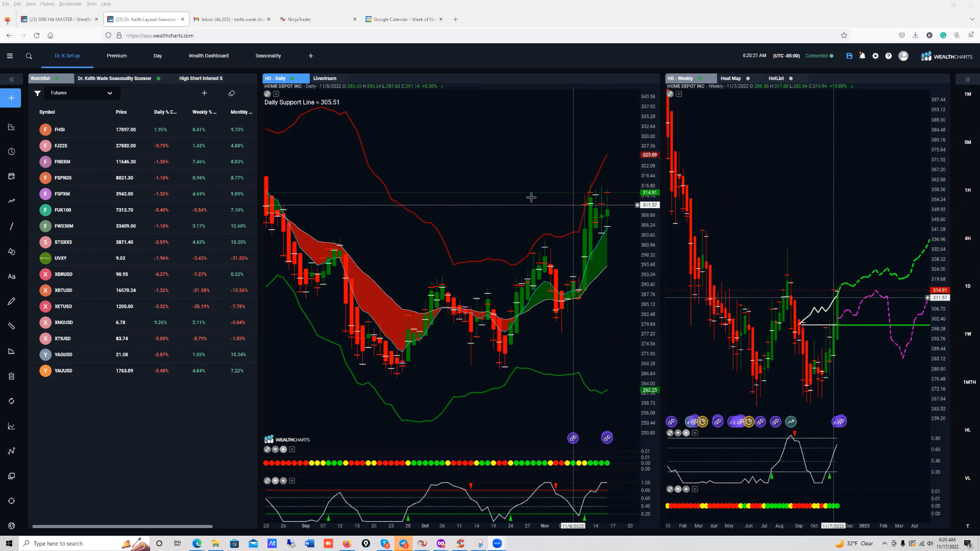The image size is (980, 551).
Task: Click the save layout floppy disk icon
Action: coord(849,56)
